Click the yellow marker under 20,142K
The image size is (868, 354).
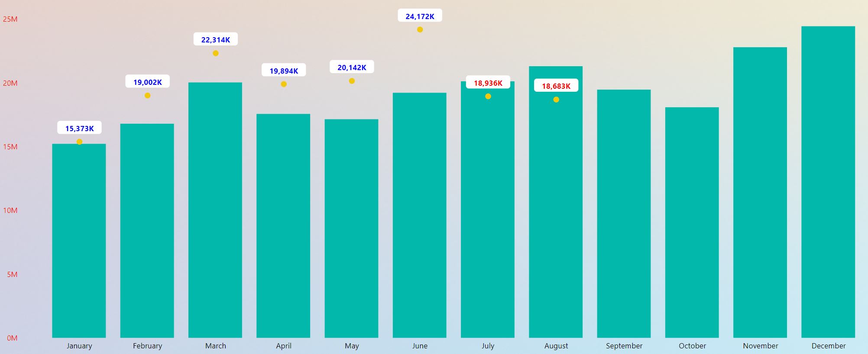pyautogui.click(x=352, y=81)
